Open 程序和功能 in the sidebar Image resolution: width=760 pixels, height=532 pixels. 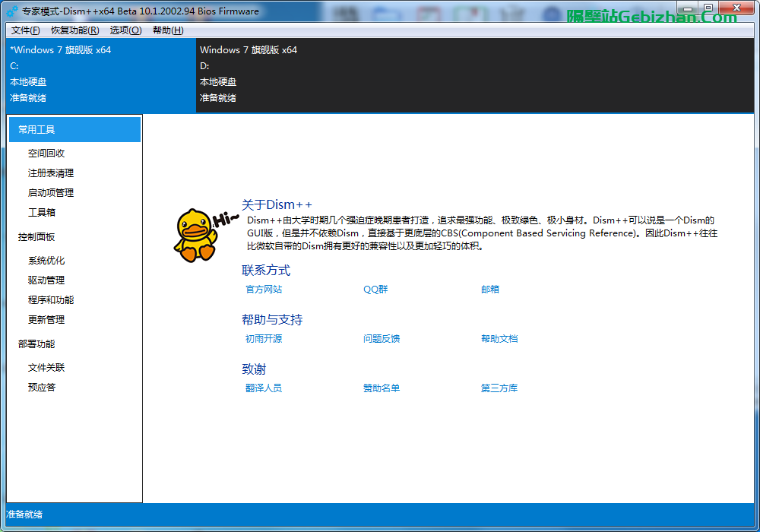51,300
